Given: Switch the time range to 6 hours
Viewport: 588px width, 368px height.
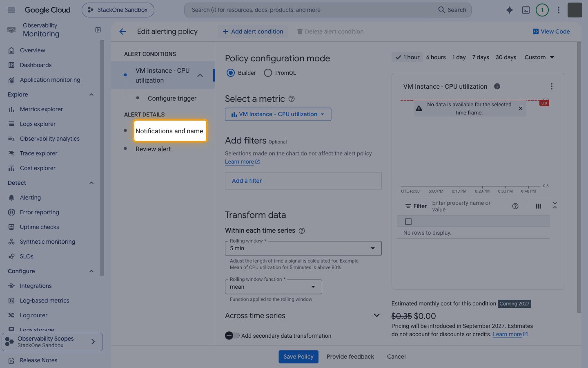Looking at the screenshot, I should (x=436, y=57).
